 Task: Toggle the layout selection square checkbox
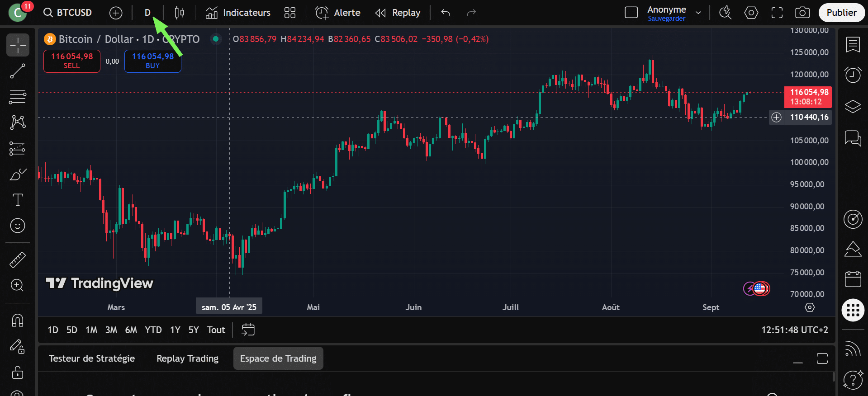click(631, 13)
